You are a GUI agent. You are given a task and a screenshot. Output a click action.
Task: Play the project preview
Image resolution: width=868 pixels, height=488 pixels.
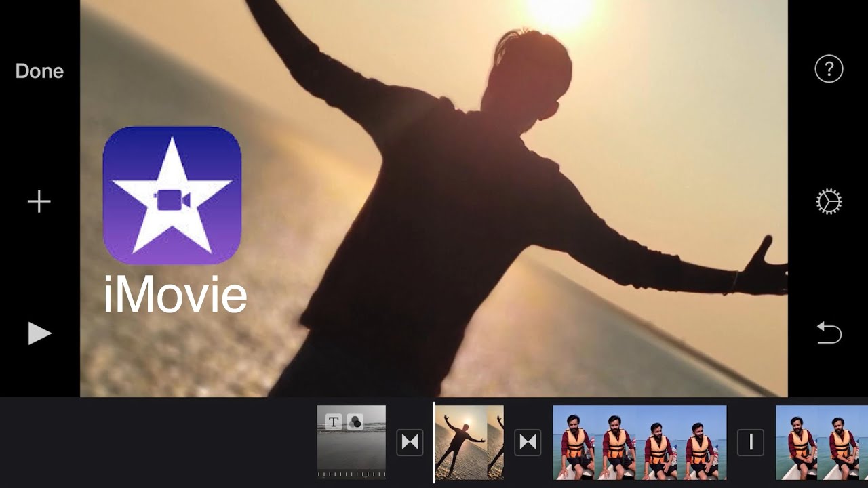pos(39,333)
